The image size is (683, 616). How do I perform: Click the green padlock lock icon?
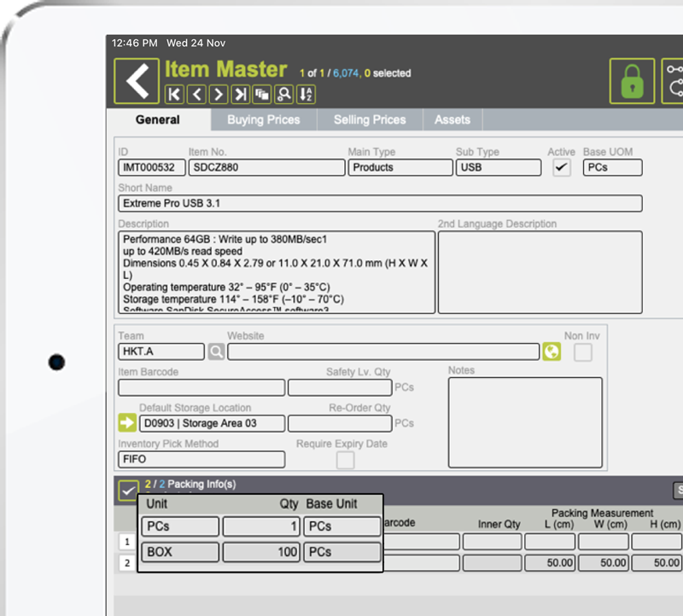pos(632,82)
